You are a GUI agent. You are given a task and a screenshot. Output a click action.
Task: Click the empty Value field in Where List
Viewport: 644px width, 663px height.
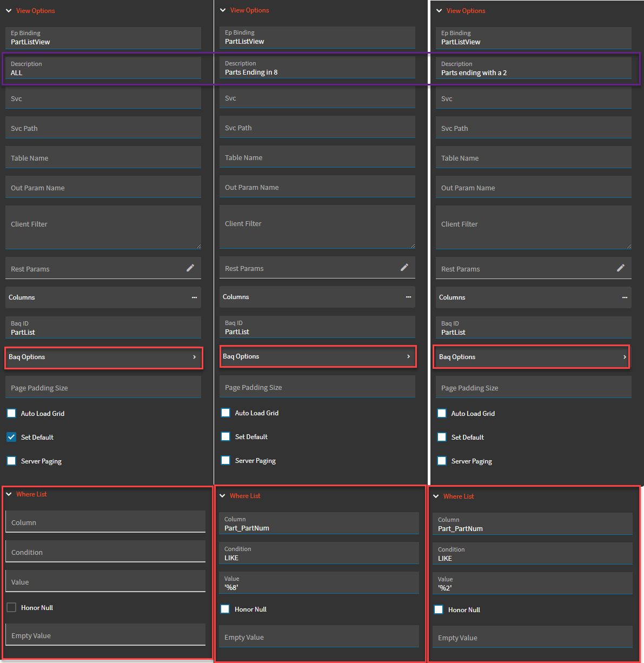click(x=105, y=581)
